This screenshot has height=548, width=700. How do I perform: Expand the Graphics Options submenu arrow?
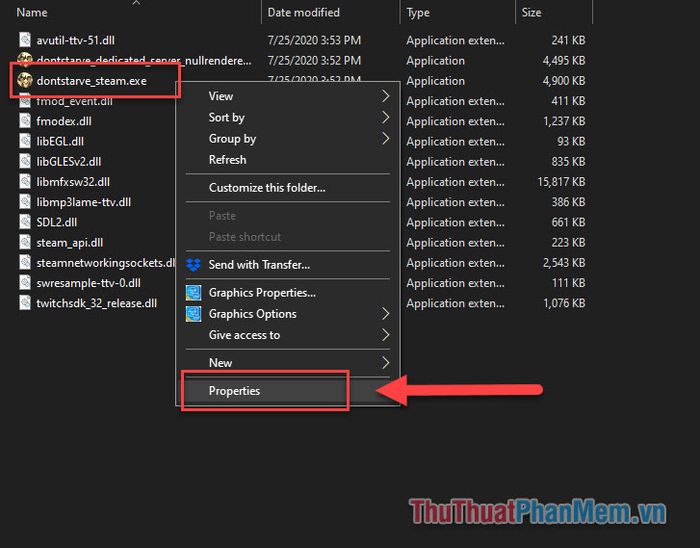click(386, 314)
